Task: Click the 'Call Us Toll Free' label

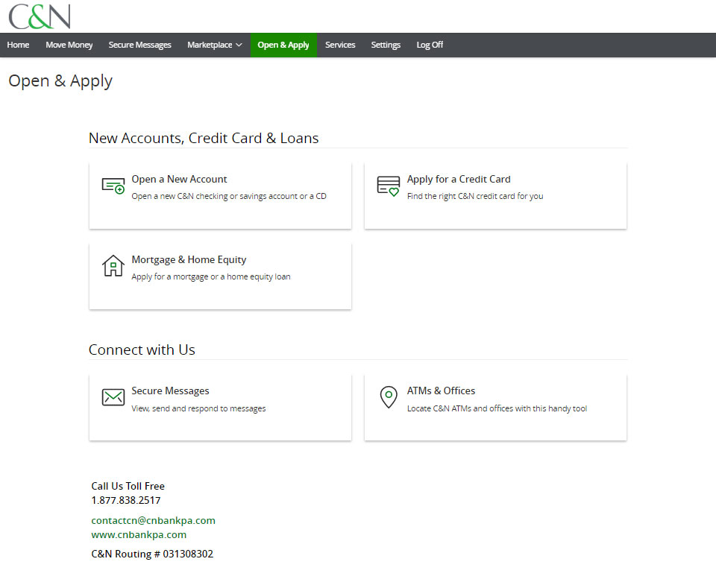Action: [128, 487]
